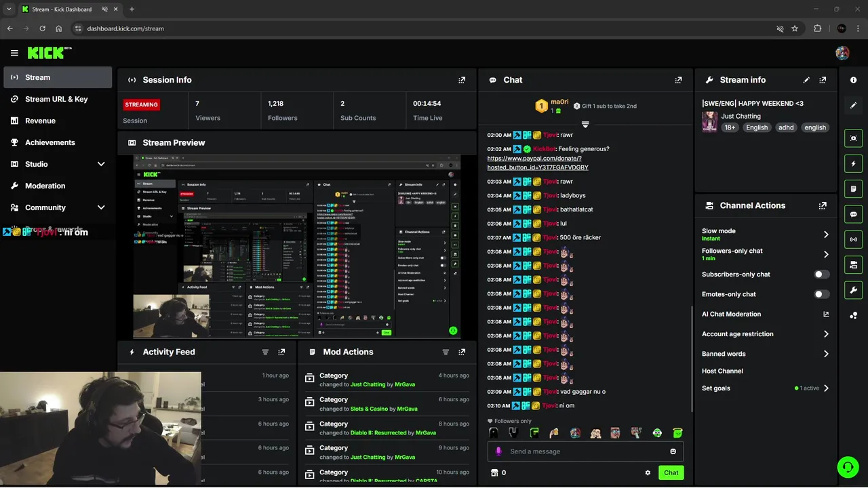The height and width of the screenshot is (488, 868).
Task: Pop out the Activity Feed panel
Action: click(x=281, y=352)
